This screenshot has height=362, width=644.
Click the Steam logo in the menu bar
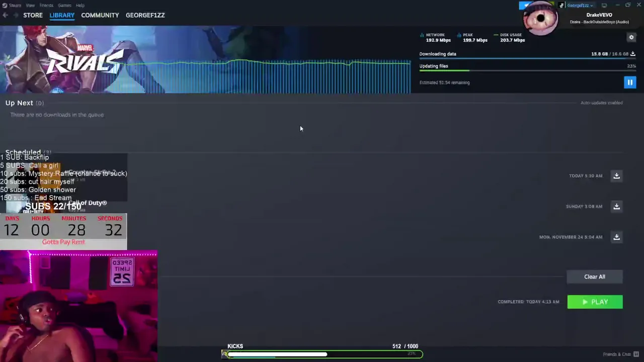click(x=5, y=5)
